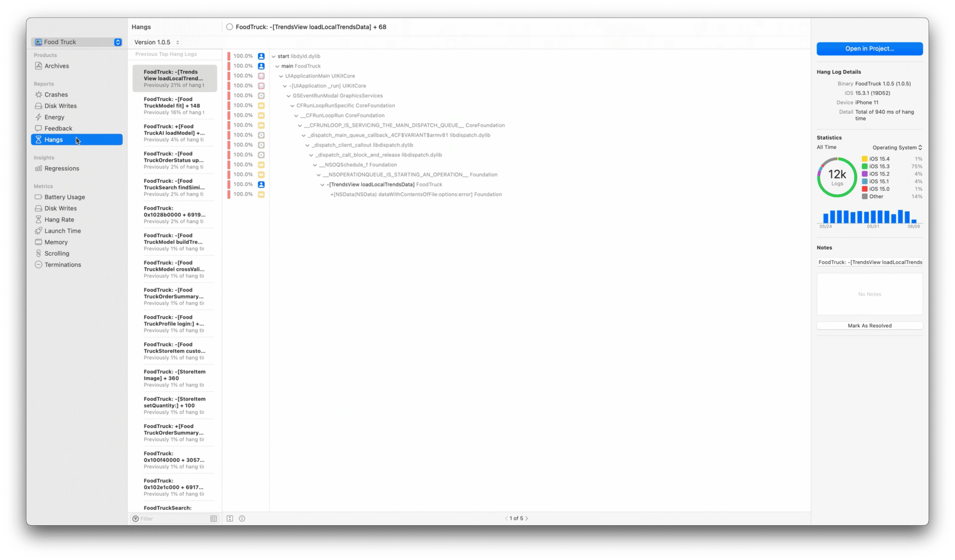This screenshot has height=560, width=955.
Task: Click the Energy report icon
Action: (38, 116)
